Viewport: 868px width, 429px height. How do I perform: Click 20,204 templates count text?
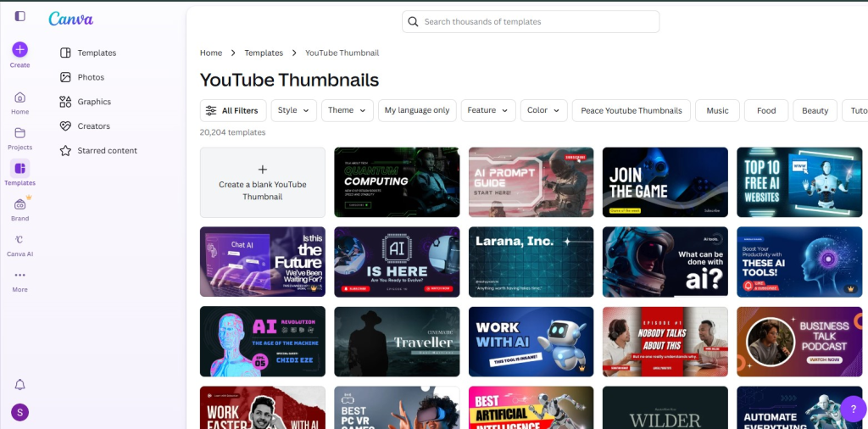coord(232,132)
